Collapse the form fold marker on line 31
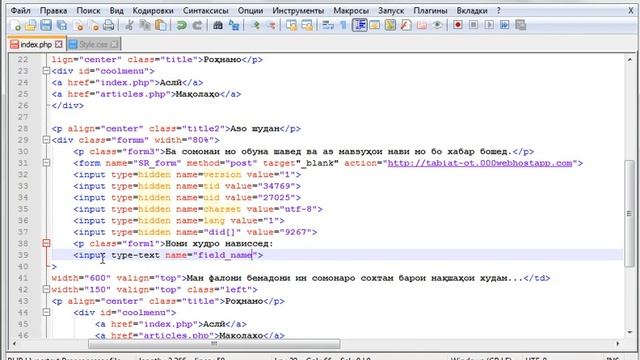640x360 pixels. point(46,163)
